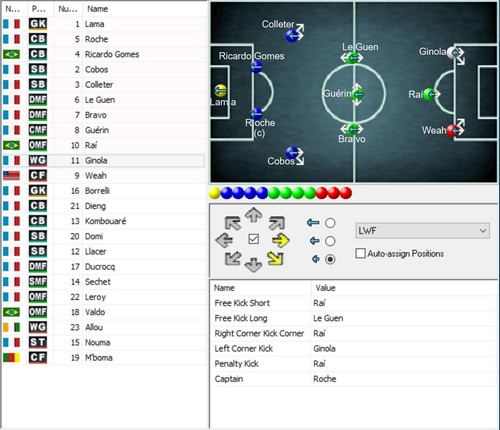Image resolution: width=500 pixels, height=430 pixels.
Task: Click the down-left direction arrow
Action: pos(233,258)
